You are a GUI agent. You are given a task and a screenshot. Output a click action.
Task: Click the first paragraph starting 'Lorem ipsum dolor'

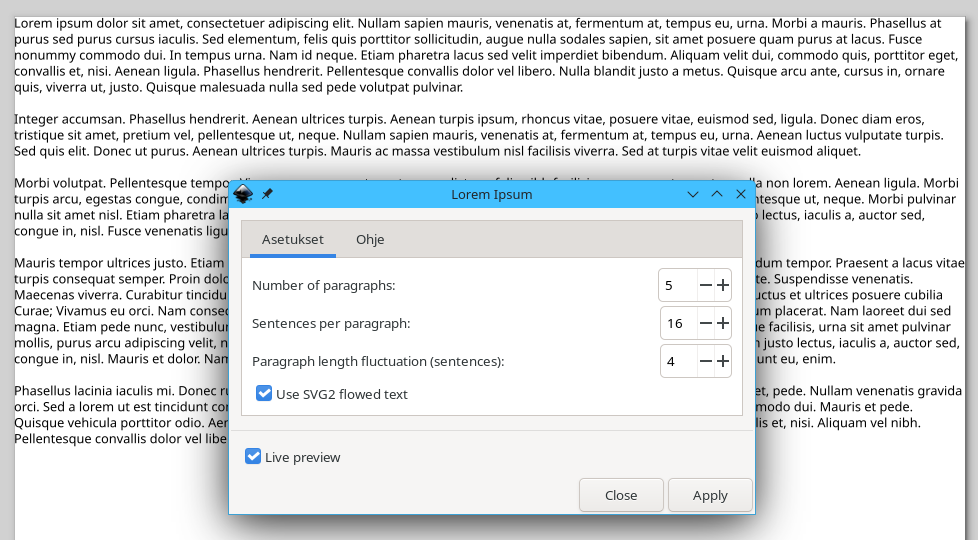(487, 55)
